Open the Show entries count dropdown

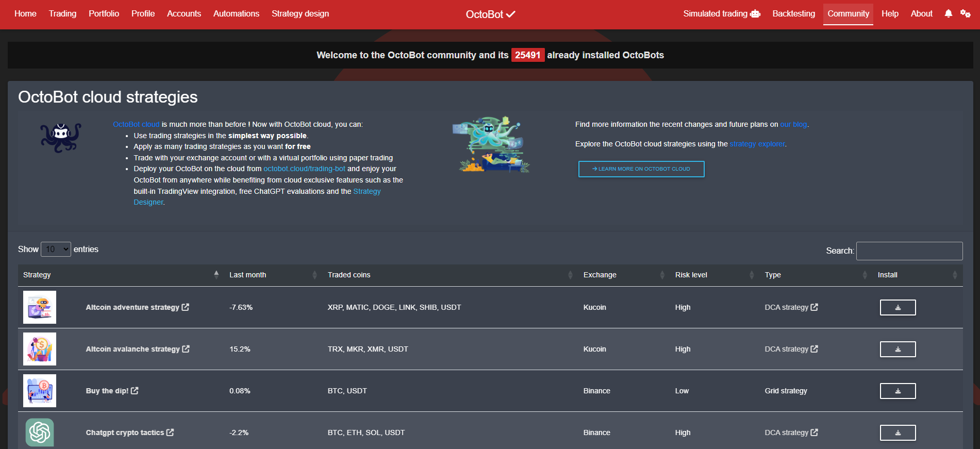coord(56,250)
